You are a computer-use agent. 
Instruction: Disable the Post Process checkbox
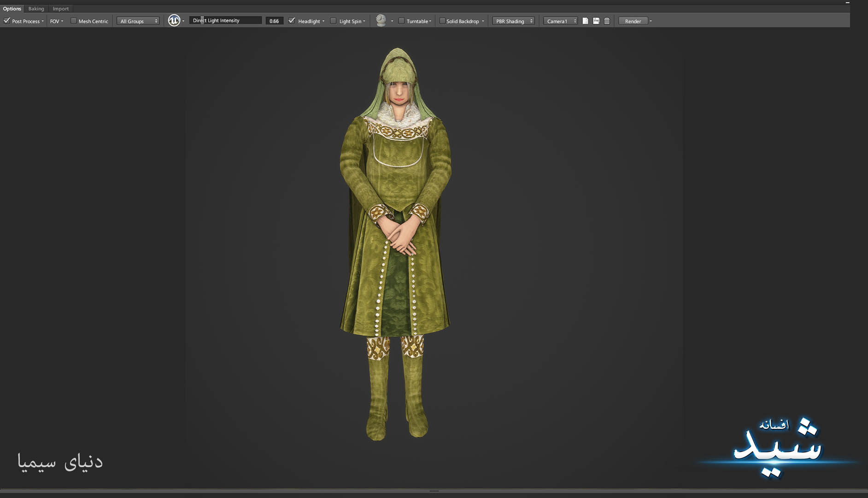click(x=7, y=21)
